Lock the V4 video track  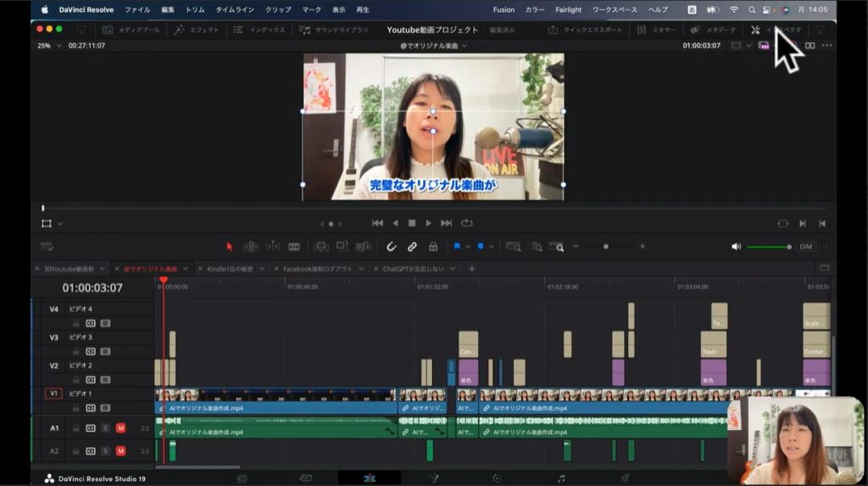click(x=75, y=323)
